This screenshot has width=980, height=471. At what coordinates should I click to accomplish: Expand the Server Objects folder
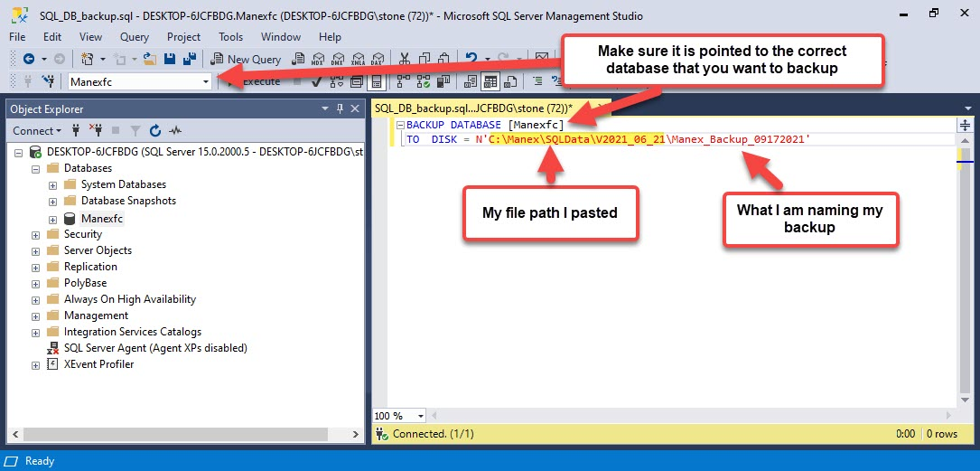coord(35,250)
